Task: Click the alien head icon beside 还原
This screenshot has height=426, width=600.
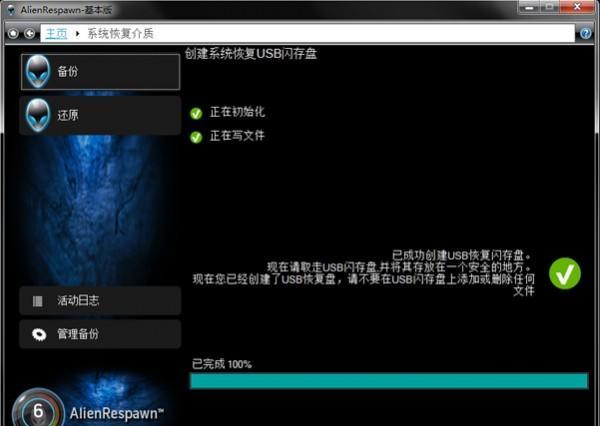Action: point(38,115)
